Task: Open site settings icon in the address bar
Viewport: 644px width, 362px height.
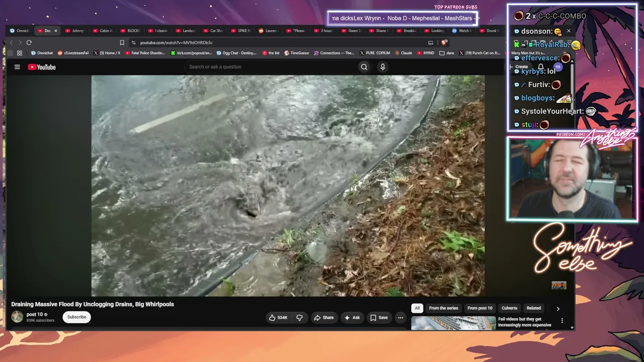Action: click(x=133, y=43)
